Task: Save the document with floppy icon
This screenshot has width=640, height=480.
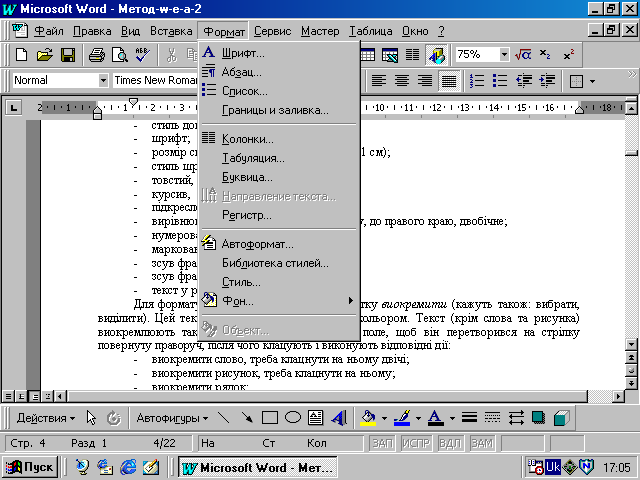Action: tap(68, 54)
